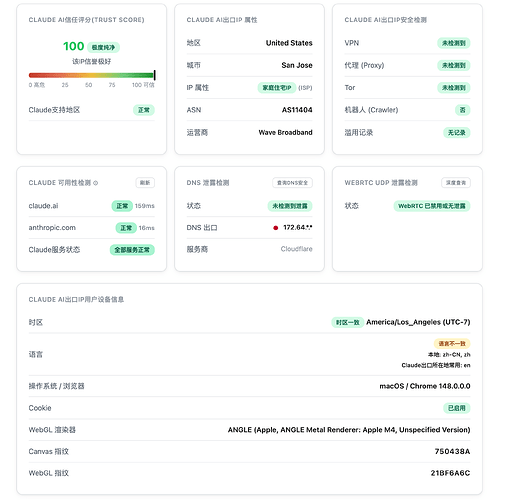Click the Claude服务状态 row label
Image resolution: width=519 pixels, height=500 pixels.
[54, 250]
